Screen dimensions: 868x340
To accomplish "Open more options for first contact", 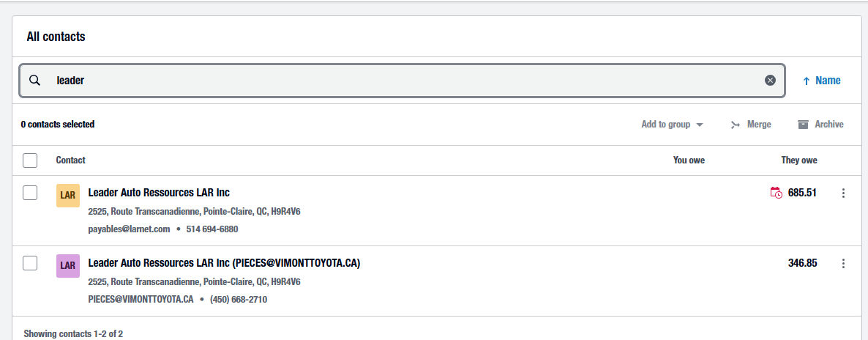I will coord(843,193).
